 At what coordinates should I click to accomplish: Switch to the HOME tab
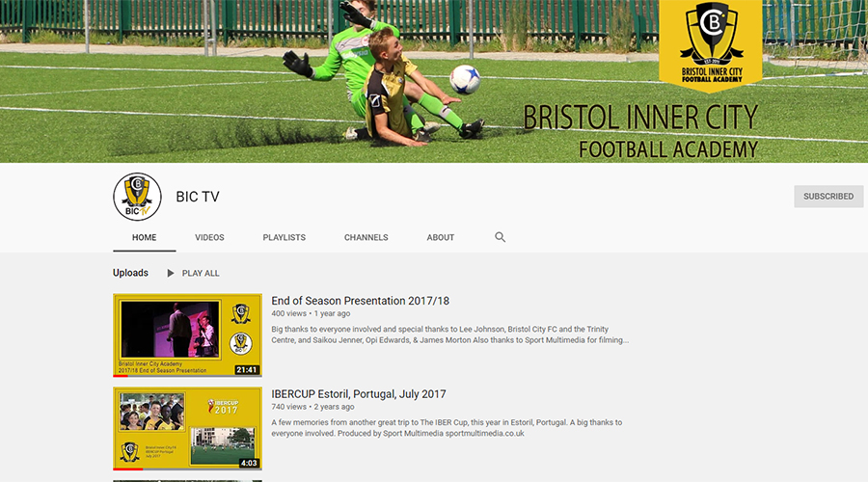[x=145, y=237]
